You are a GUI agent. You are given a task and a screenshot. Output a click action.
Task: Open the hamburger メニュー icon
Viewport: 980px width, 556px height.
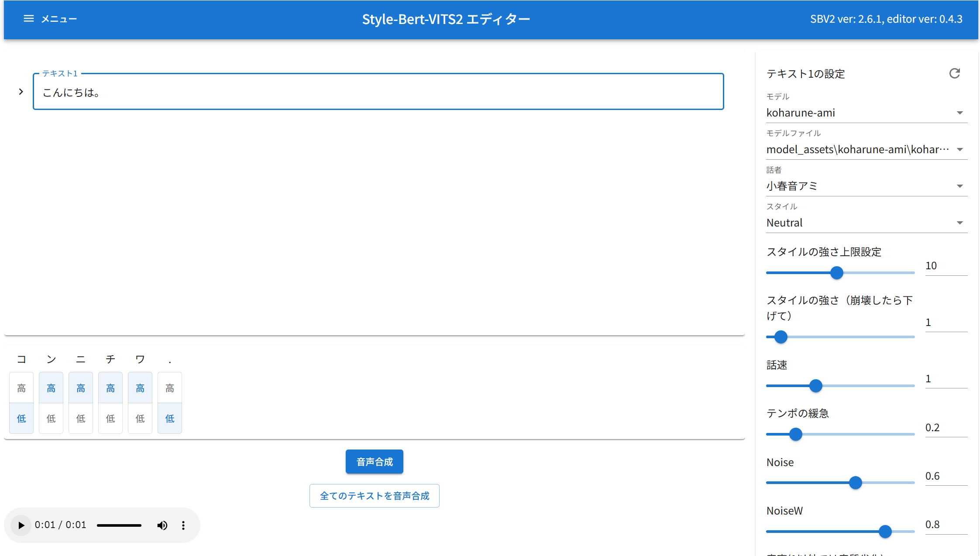pos(29,19)
